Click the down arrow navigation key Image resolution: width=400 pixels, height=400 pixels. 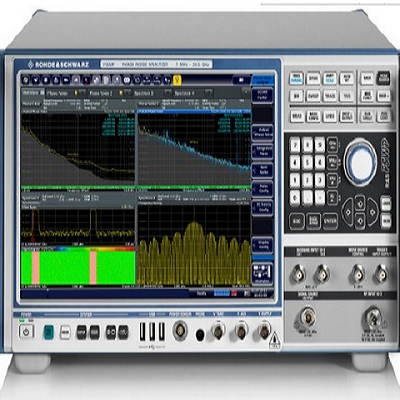360,221
